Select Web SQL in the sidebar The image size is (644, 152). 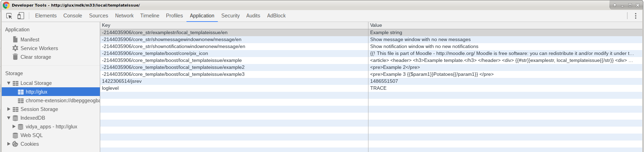coord(32,135)
